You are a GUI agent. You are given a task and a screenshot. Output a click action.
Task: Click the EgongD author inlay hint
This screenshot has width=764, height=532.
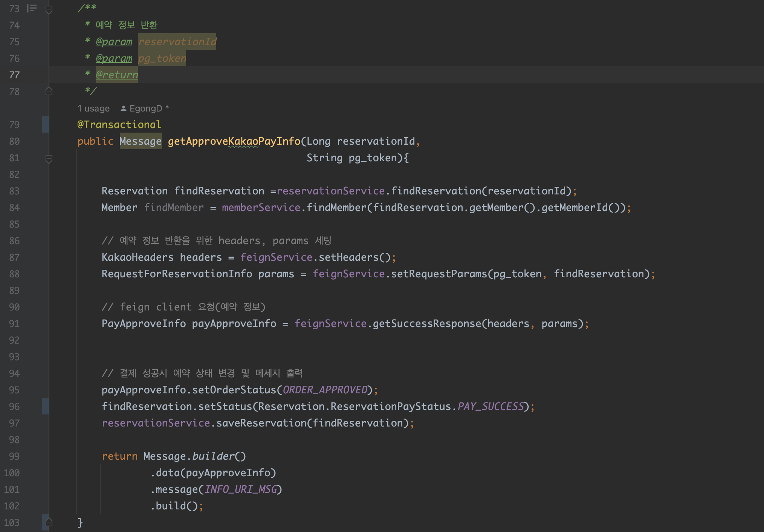[146, 109]
